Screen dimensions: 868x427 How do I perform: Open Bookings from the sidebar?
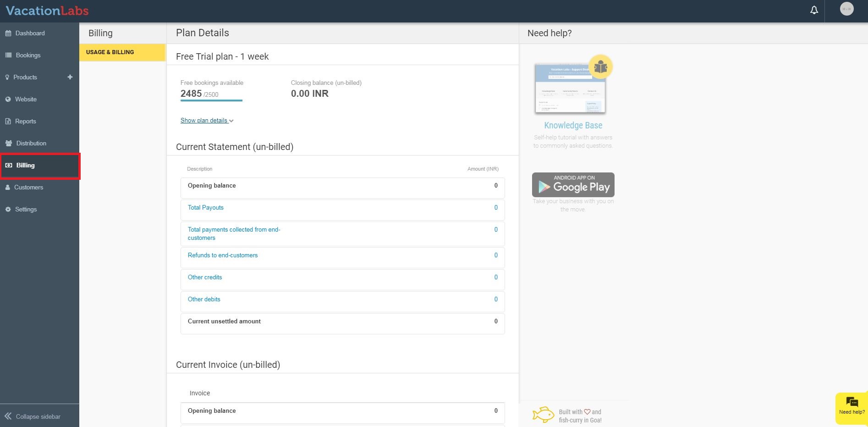pyautogui.click(x=28, y=55)
